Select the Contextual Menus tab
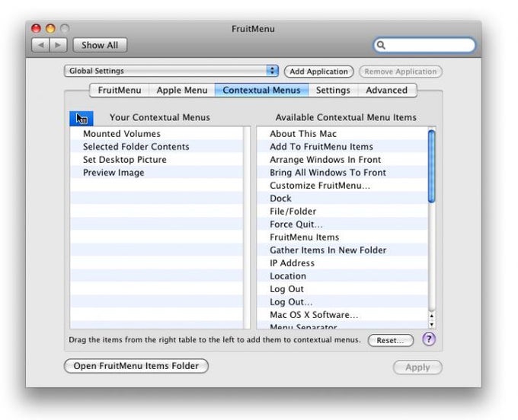 pos(261,90)
